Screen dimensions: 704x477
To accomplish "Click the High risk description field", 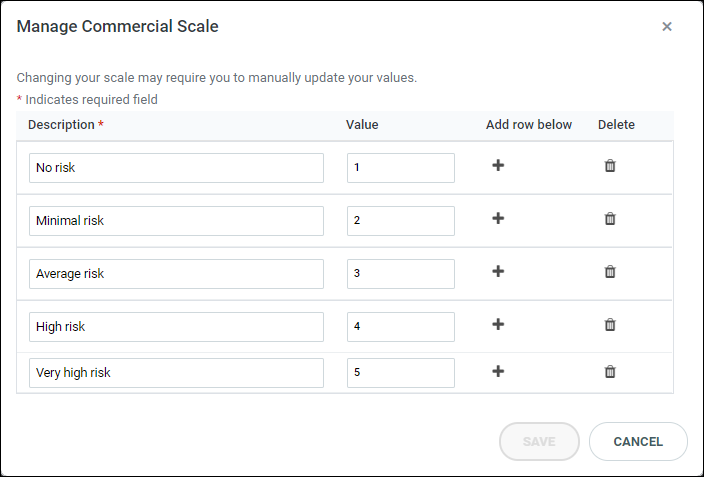I will 176,327.
